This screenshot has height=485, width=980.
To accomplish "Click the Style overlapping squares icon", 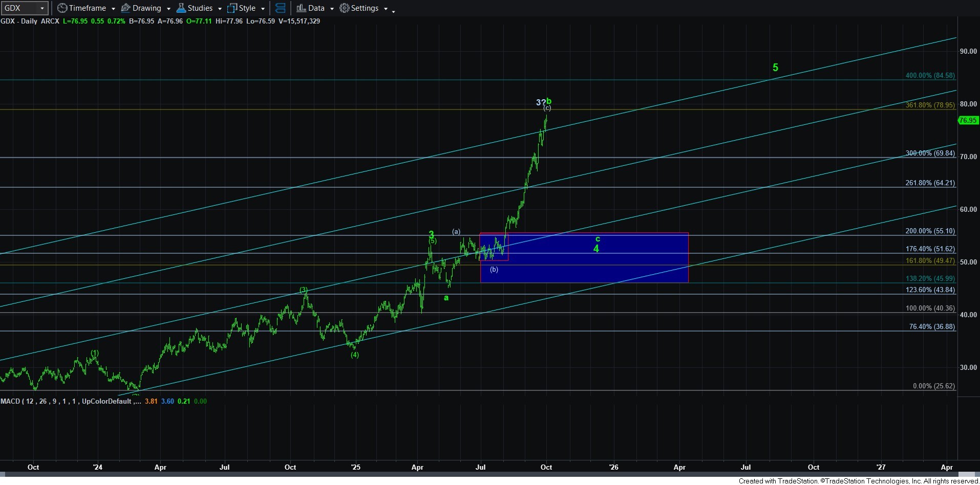I will pyautogui.click(x=232, y=8).
